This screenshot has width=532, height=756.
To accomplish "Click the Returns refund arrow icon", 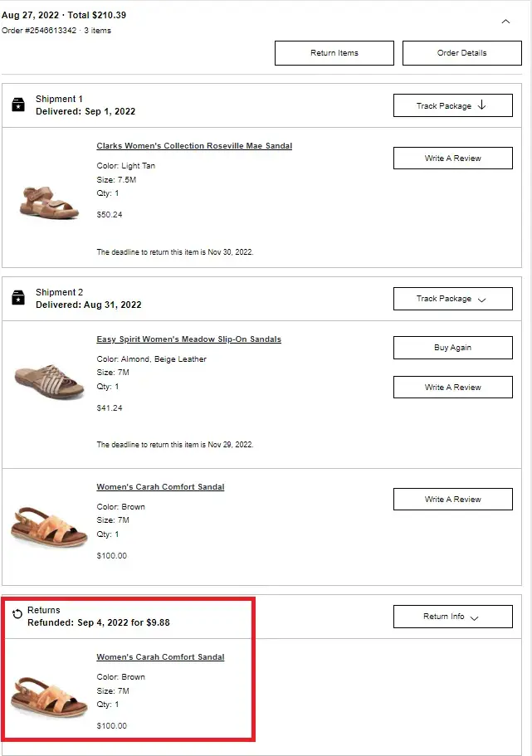I will (18, 615).
